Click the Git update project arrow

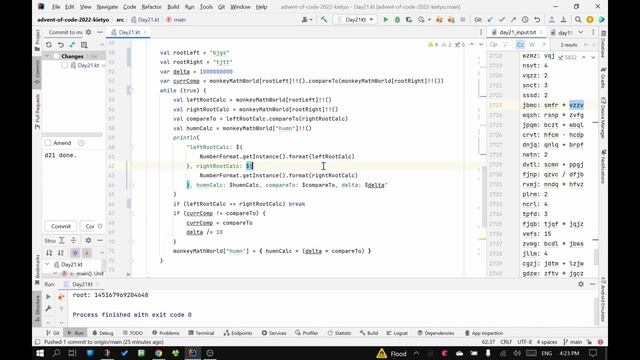(x=490, y=20)
